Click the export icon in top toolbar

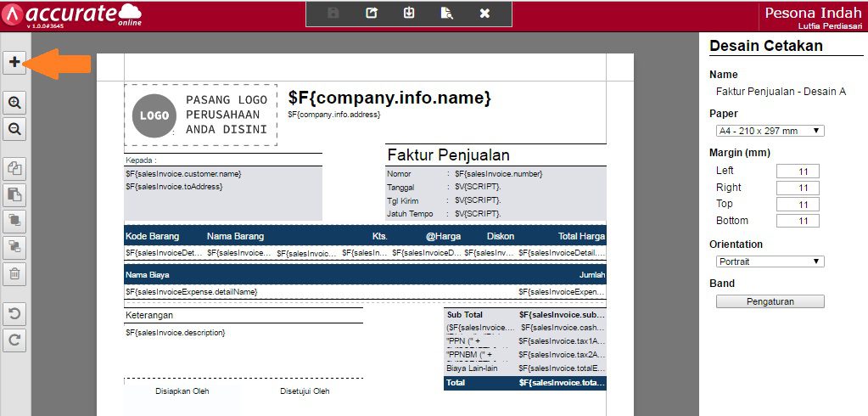(371, 14)
